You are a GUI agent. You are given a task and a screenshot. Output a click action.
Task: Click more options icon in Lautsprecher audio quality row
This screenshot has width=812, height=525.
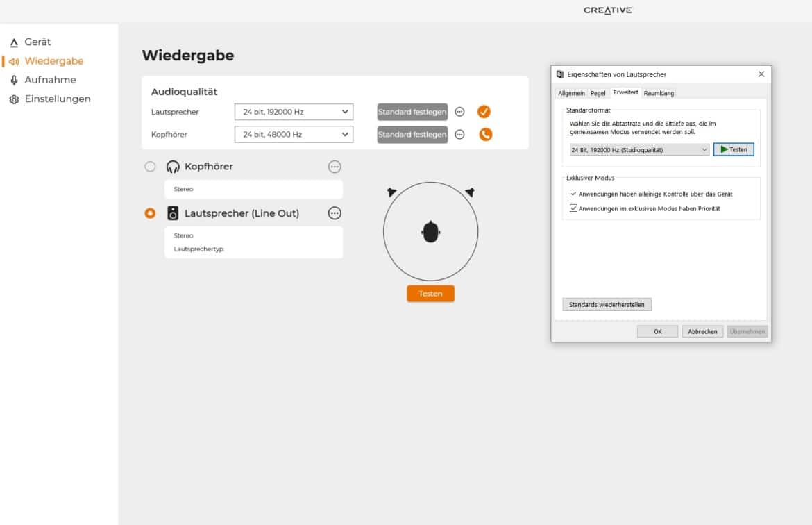pos(459,112)
